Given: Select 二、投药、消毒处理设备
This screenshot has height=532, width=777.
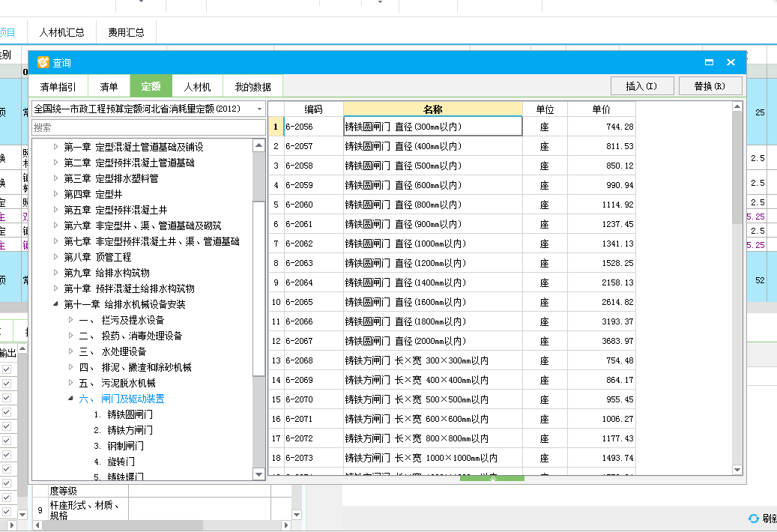Looking at the screenshot, I should coord(130,336).
